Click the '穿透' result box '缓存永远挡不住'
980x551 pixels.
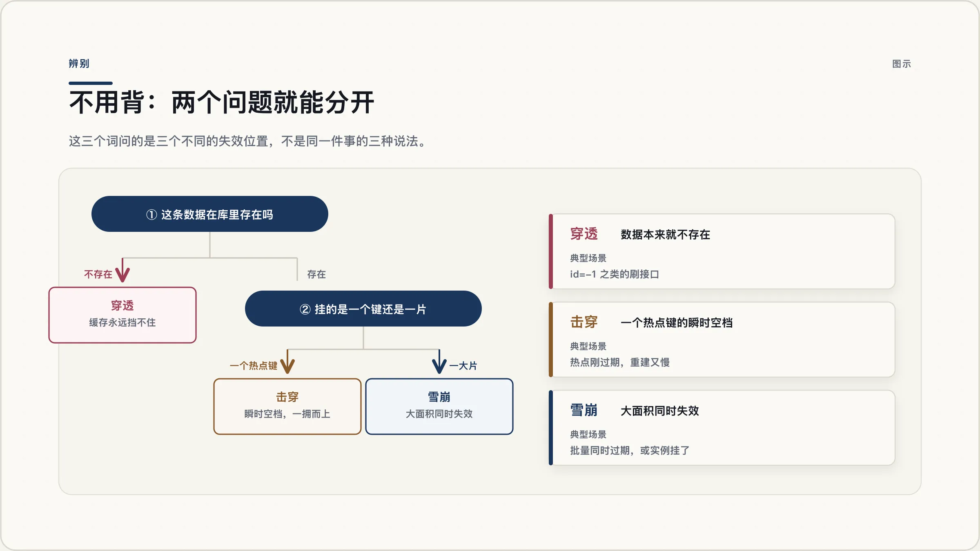pos(122,315)
